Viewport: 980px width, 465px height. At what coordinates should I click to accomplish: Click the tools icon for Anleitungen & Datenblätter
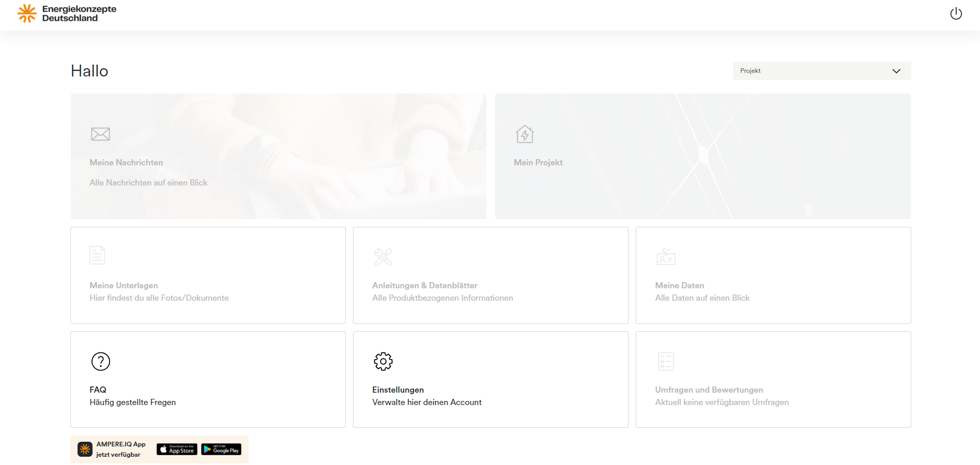pos(383,257)
